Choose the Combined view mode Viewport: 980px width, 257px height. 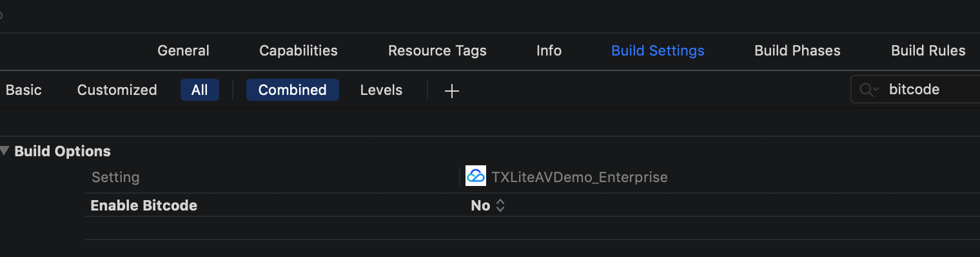pos(293,90)
